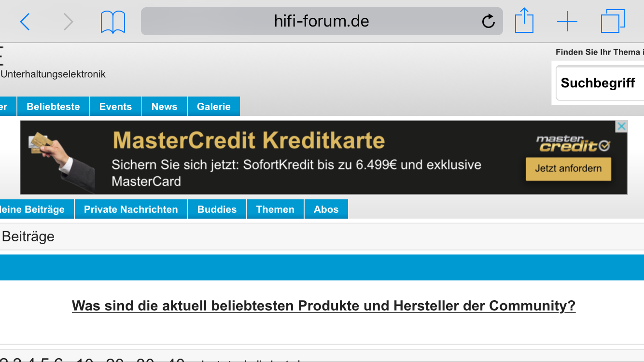Click the Unterhaltungselektronik site subtitle
This screenshot has height=362, width=644.
click(x=53, y=74)
